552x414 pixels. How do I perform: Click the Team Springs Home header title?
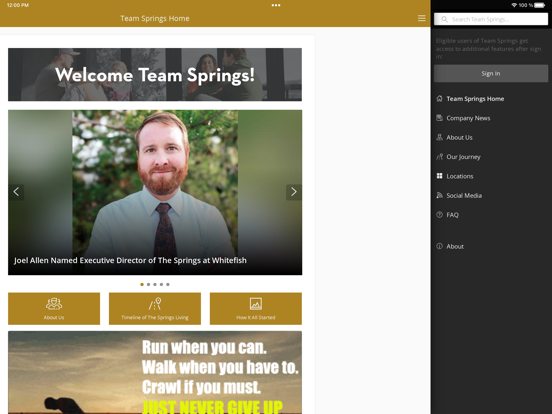tap(155, 18)
